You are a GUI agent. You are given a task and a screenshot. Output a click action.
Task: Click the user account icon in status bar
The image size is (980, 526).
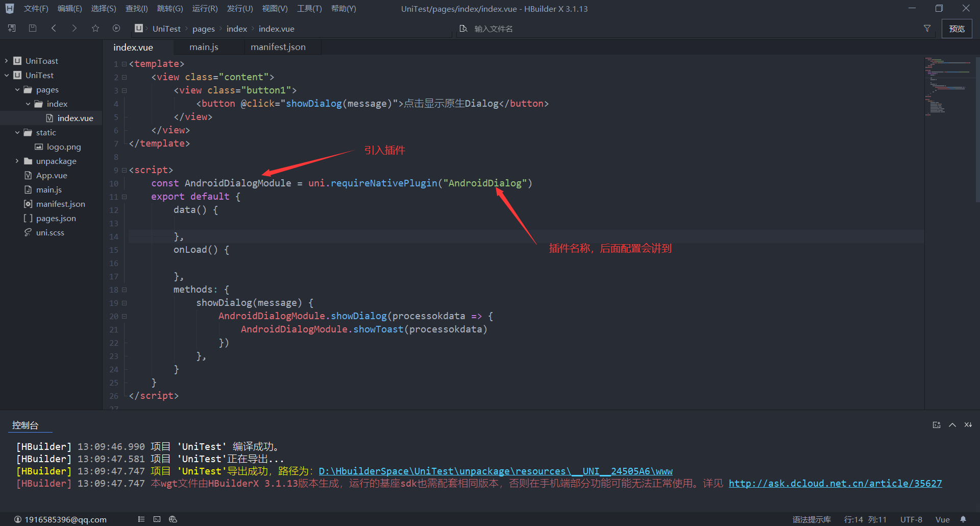tap(18, 519)
